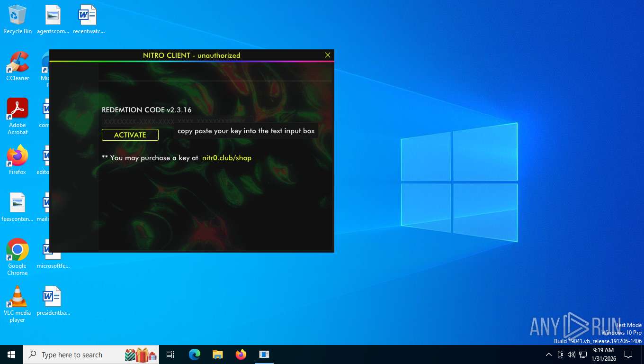Screen dimensions: 644x364
Task: Open the network tray icon
Action: coord(583,355)
